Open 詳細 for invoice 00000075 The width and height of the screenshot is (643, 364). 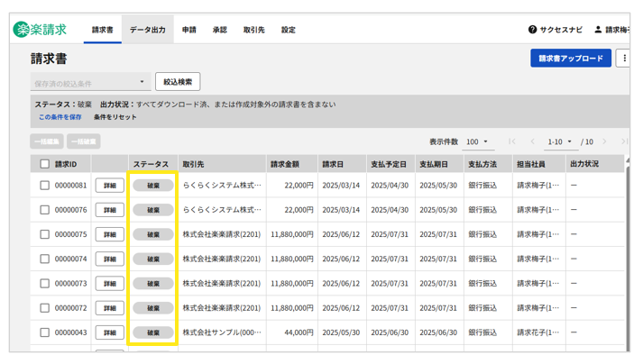tap(109, 234)
